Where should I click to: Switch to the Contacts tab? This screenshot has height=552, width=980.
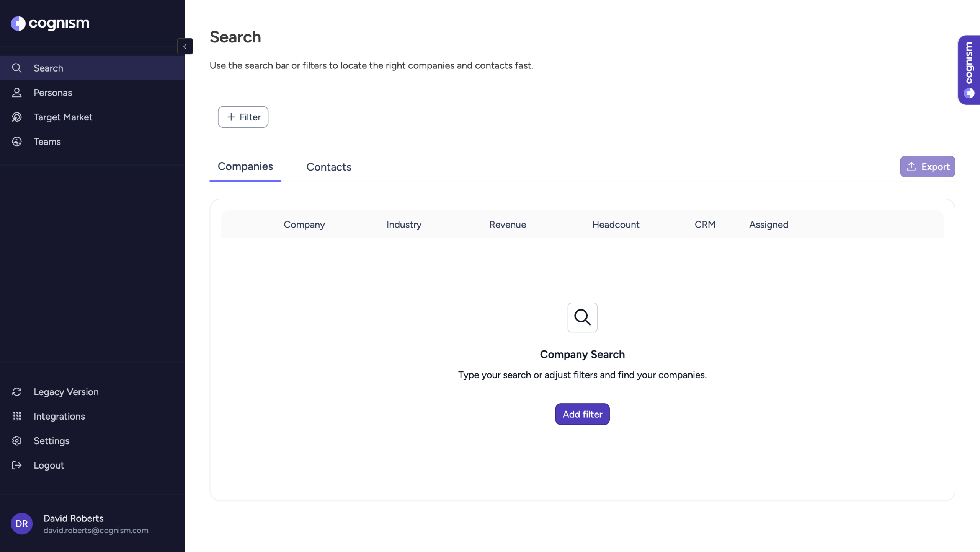pos(329,167)
